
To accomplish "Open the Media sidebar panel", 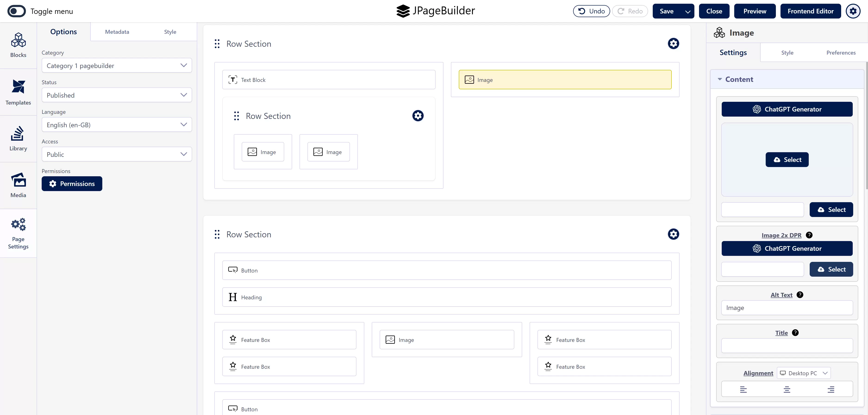I will [18, 185].
